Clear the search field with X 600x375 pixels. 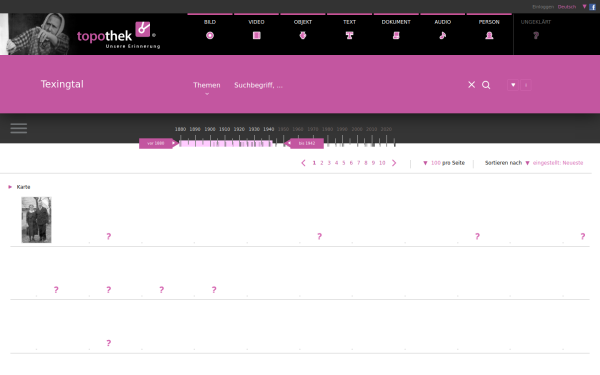coord(471,85)
